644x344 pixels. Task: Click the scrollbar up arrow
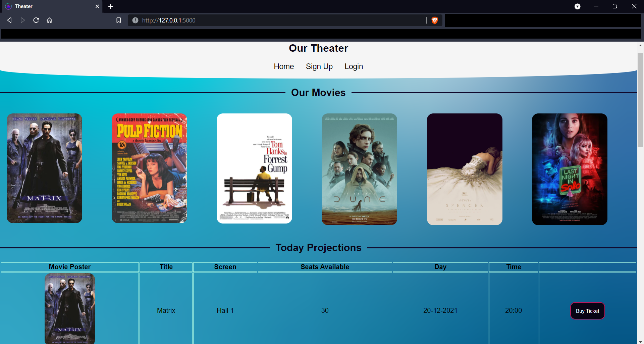click(640, 46)
